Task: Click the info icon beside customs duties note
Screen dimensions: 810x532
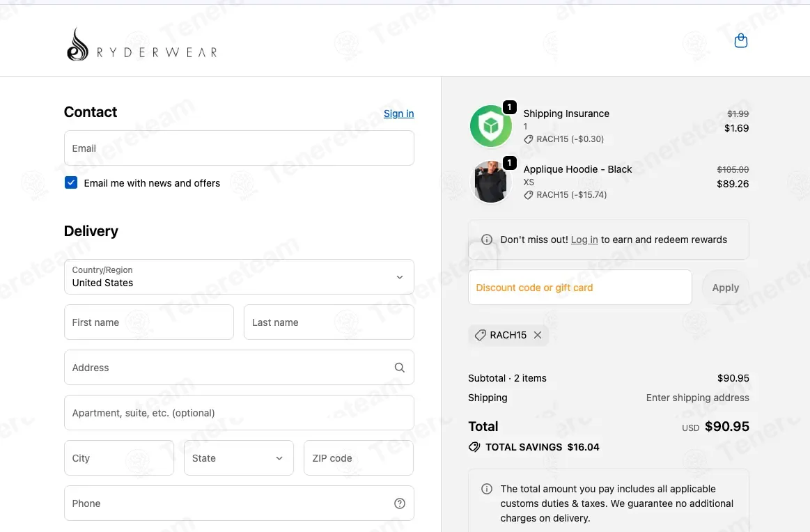Action: [487, 489]
